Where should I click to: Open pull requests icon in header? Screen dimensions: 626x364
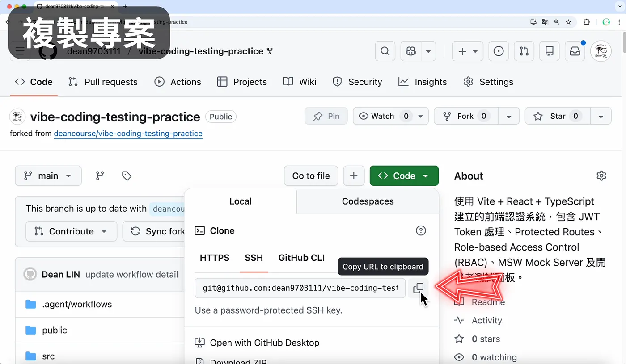pos(524,51)
